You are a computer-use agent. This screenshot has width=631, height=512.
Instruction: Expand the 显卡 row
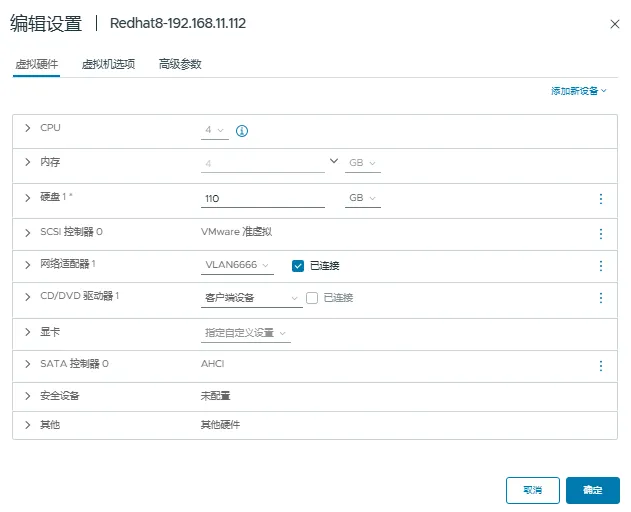[27, 332]
